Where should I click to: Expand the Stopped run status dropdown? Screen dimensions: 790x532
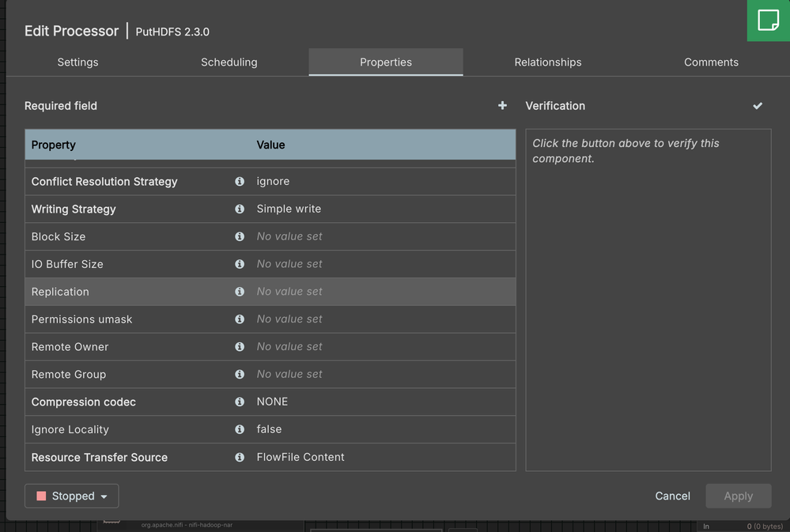[71, 496]
